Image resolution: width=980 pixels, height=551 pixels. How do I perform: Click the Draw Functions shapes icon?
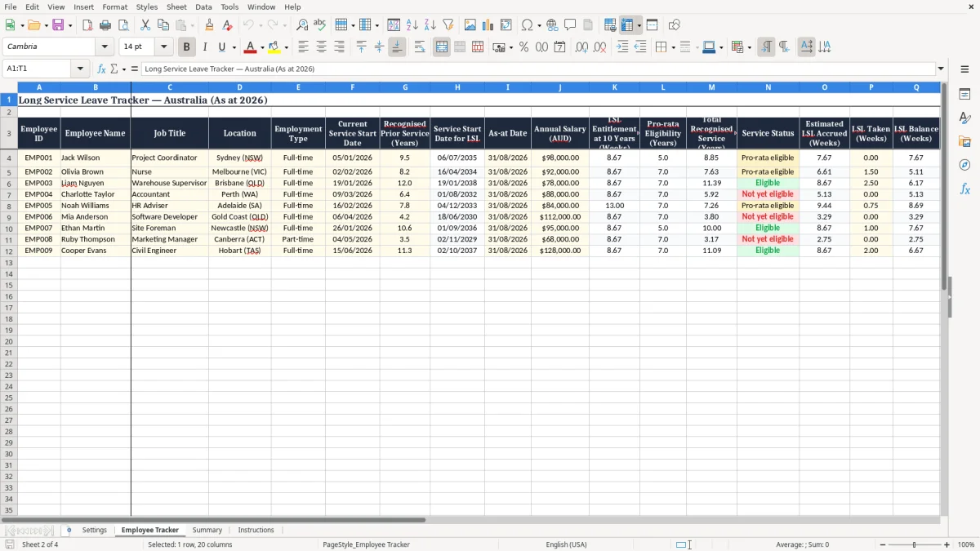pyautogui.click(x=674, y=25)
